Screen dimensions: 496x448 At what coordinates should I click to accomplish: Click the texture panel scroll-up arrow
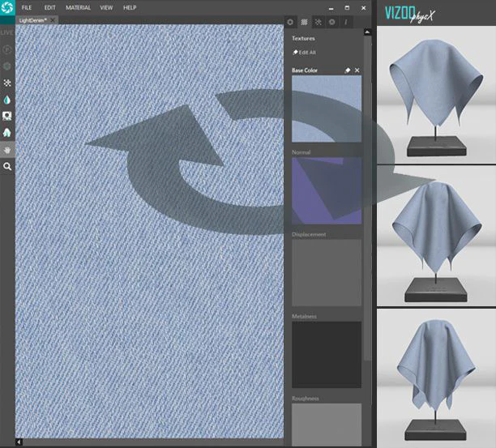[367, 32]
